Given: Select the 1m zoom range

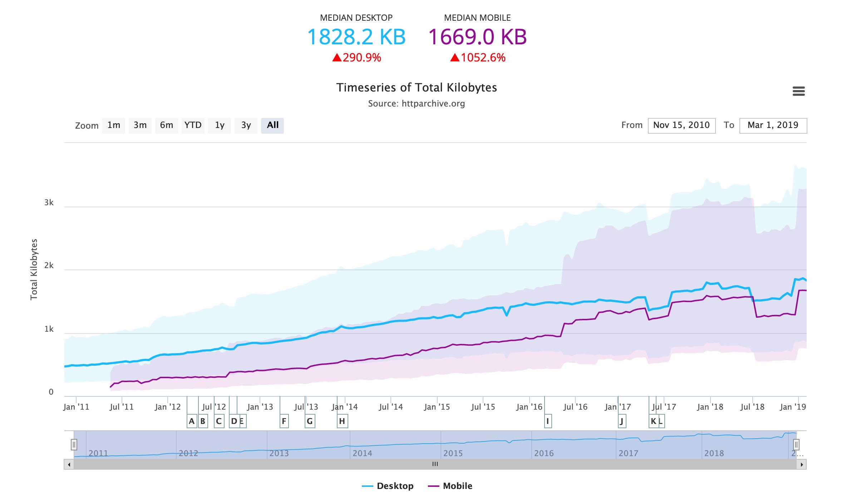Looking at the screenshot, I should (x=114, y=125).
